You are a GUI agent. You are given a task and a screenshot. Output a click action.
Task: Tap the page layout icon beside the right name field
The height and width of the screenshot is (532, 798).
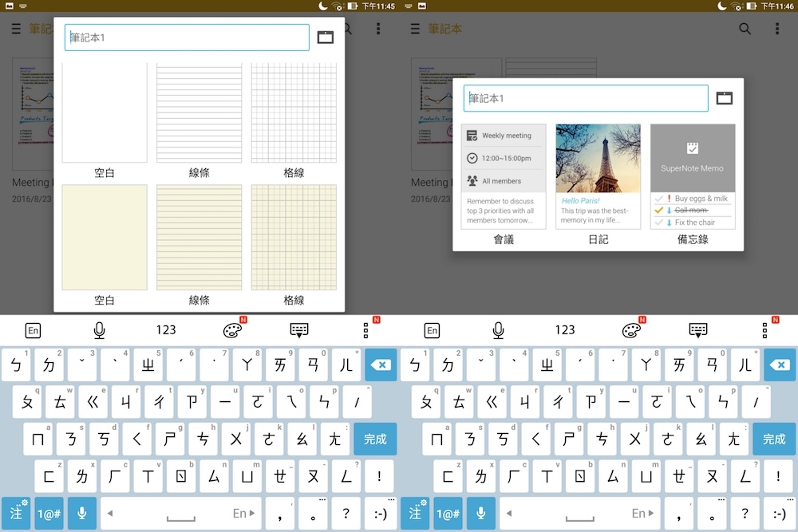point(724,98)
